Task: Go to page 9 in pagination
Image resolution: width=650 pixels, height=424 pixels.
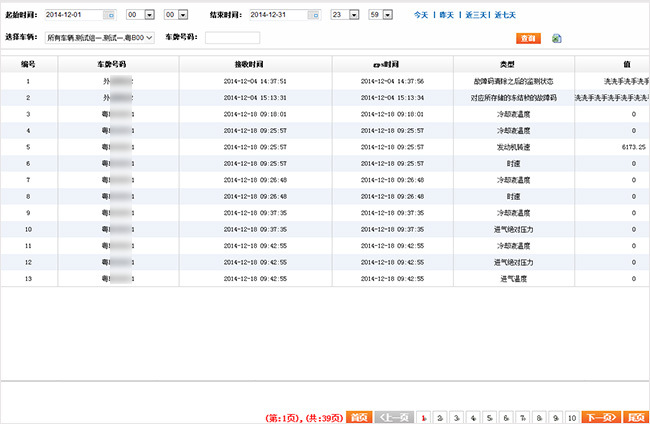Action: [556, 418]
